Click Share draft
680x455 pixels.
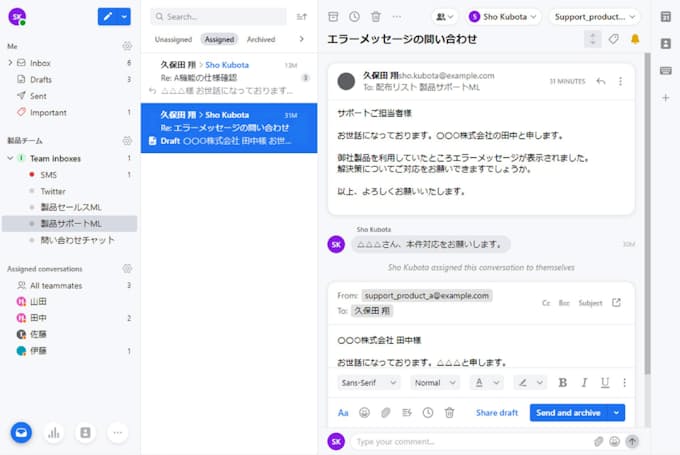(497, 413)
